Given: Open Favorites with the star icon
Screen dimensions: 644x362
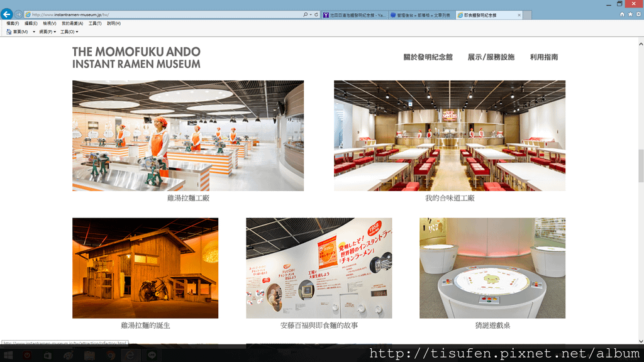Looking at the screenshot, I should pos(630,14).
